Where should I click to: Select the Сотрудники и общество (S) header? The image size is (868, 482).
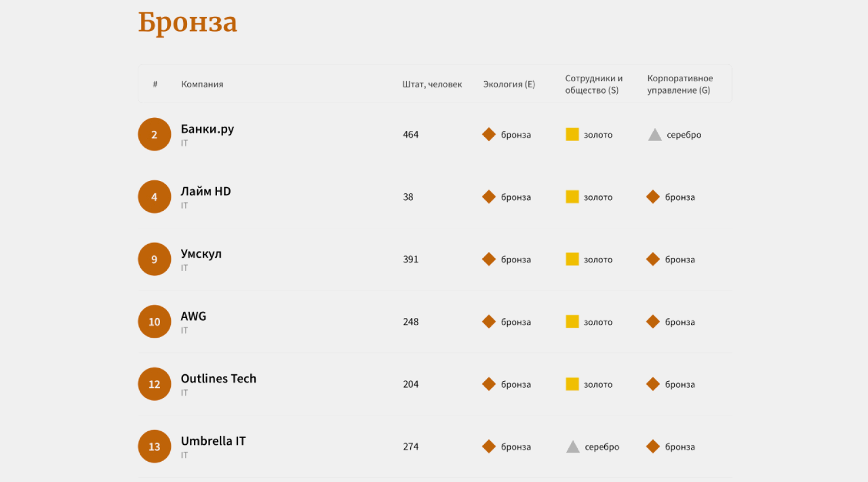click(x=594, y=84)
